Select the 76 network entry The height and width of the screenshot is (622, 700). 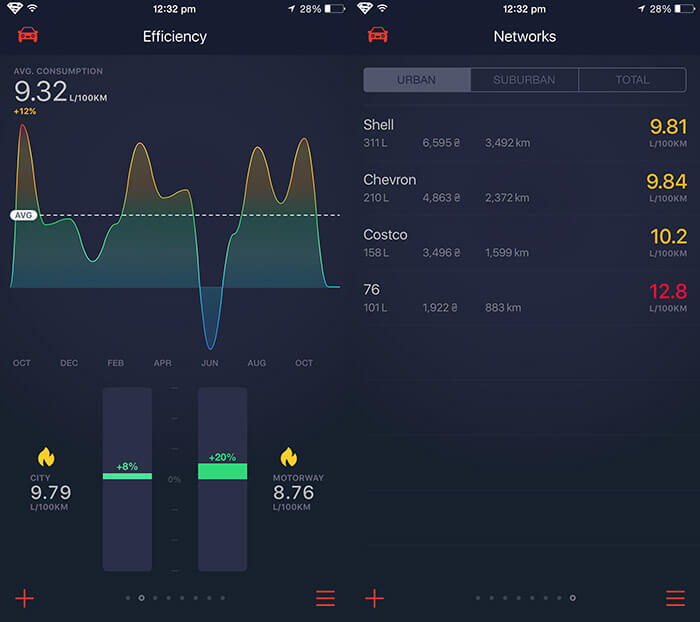(x=525, y=298)
